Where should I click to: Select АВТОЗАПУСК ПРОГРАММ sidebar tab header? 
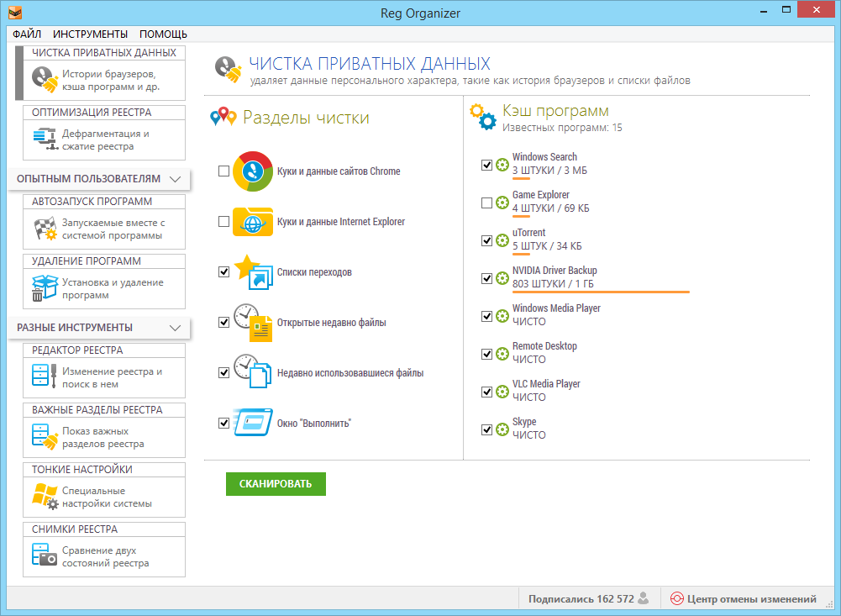pos(104,201)
